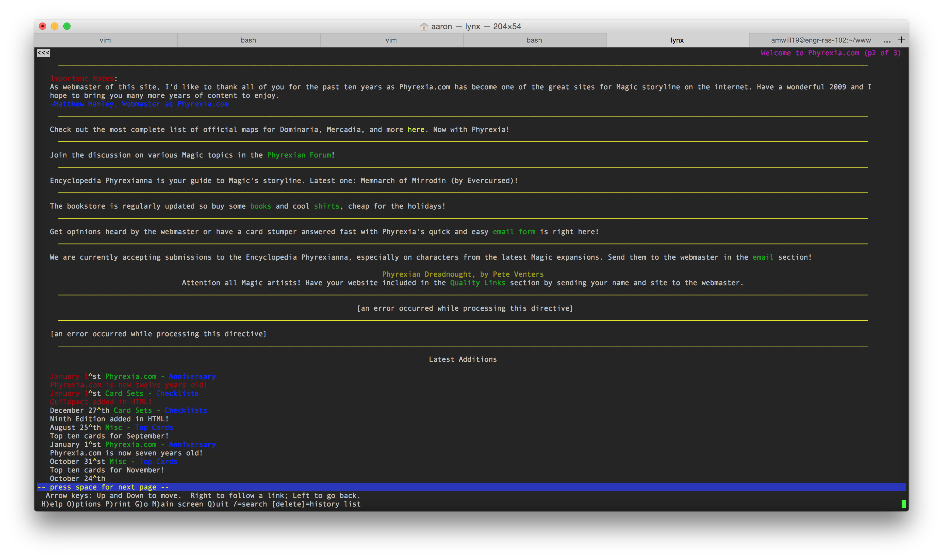This screenshot has width=943, height=560.
Task: Click 'Phyrexia.com is now seven years old!'
Action: pos(127,453)
